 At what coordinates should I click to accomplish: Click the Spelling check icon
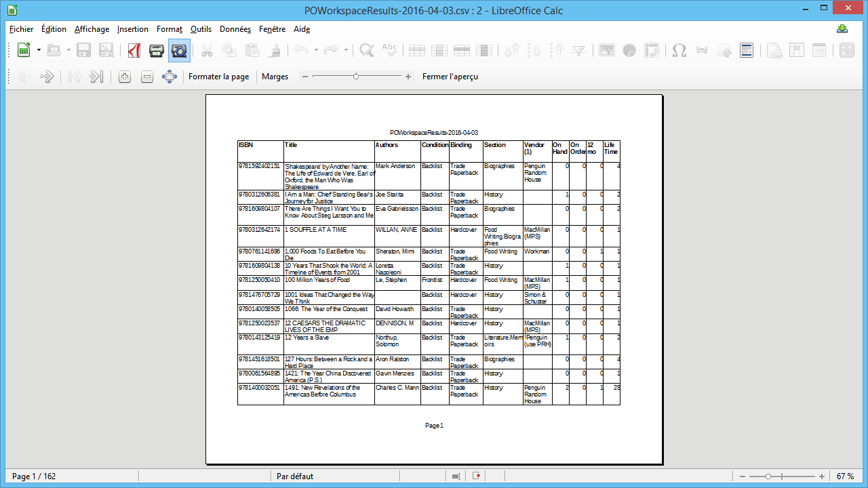click(x=389, y=50)
